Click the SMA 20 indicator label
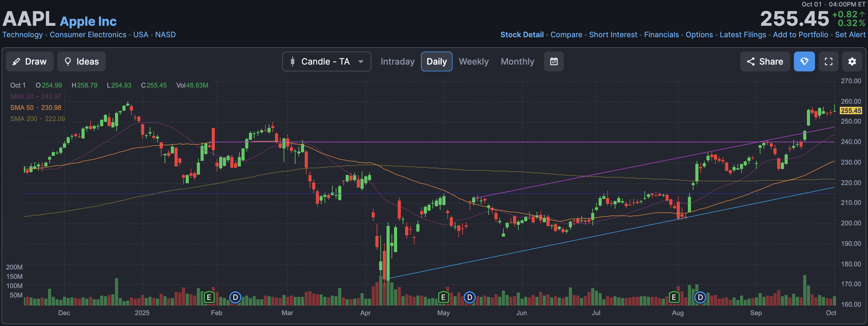 pyautogui.click(x=36, y=96)
